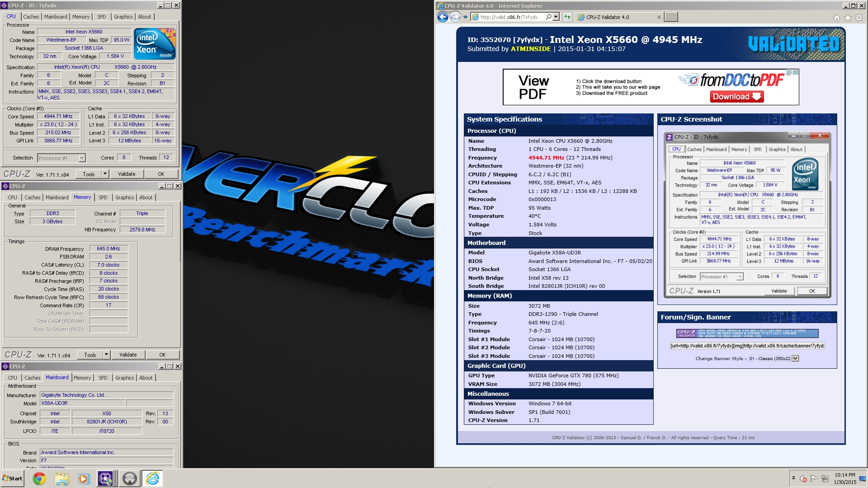Viewport: 868px width, 488px height.
Task: Open Action Center flag tray icon
Action: (x=814, y=479)
